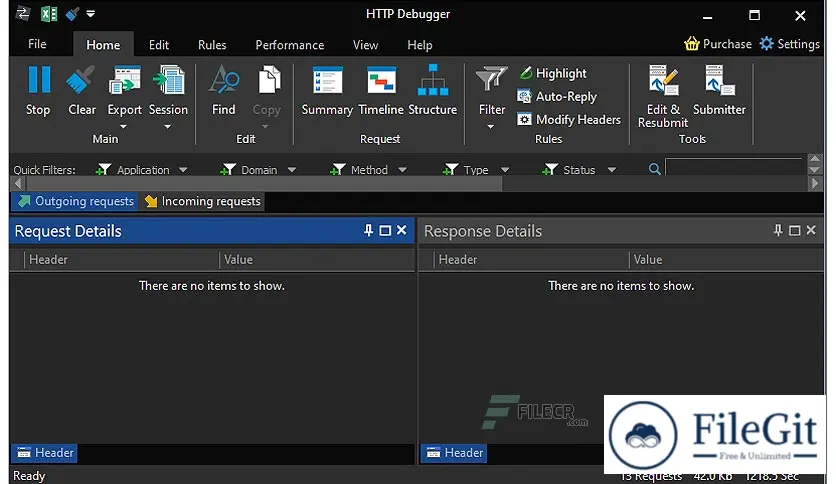Switch to the Home ribbon tab

[103, 45]
